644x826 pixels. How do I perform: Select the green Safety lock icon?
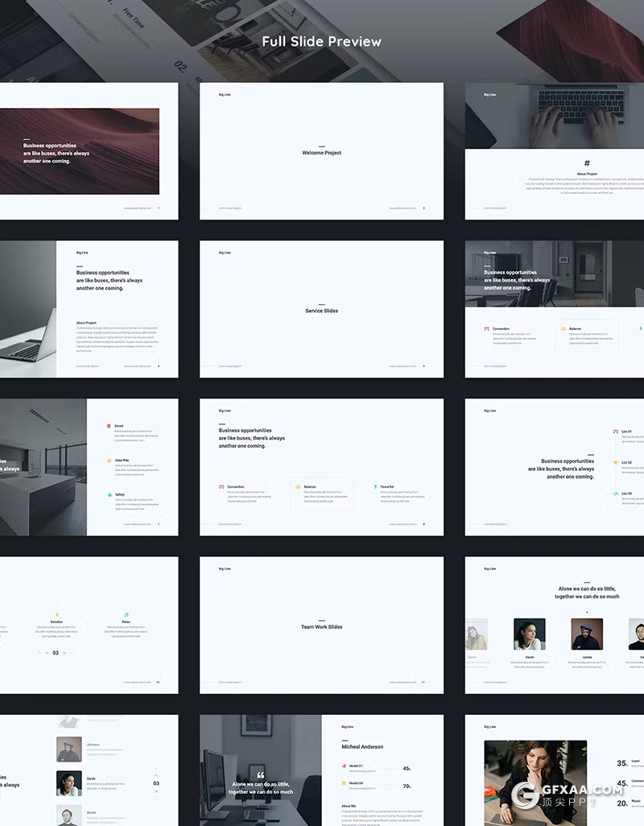coord(109,494)
